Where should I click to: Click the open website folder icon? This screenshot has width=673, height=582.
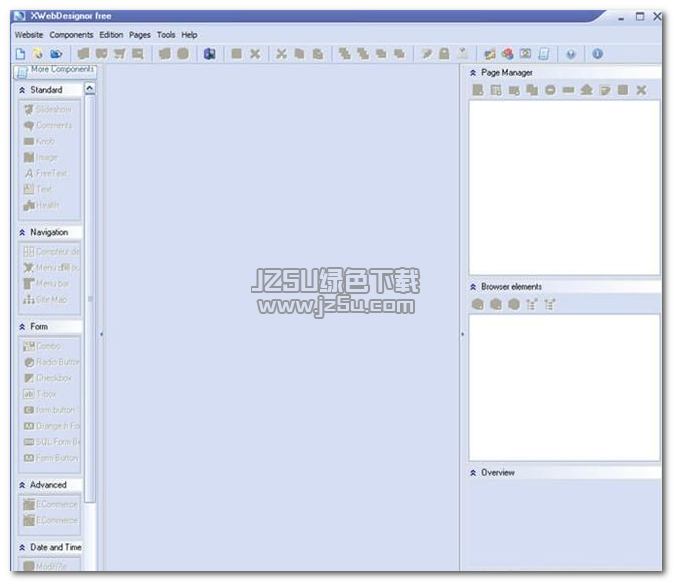(x=38, y=54)
